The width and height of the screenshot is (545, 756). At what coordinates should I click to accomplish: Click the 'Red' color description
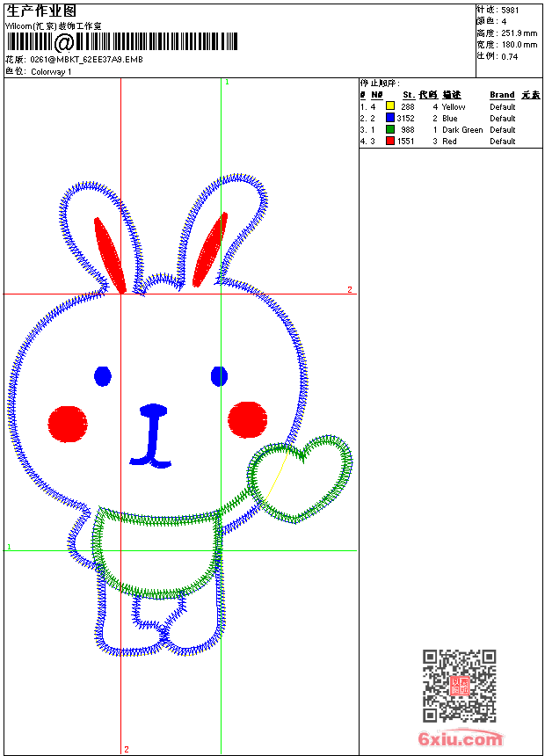click(x=449, y=142)
